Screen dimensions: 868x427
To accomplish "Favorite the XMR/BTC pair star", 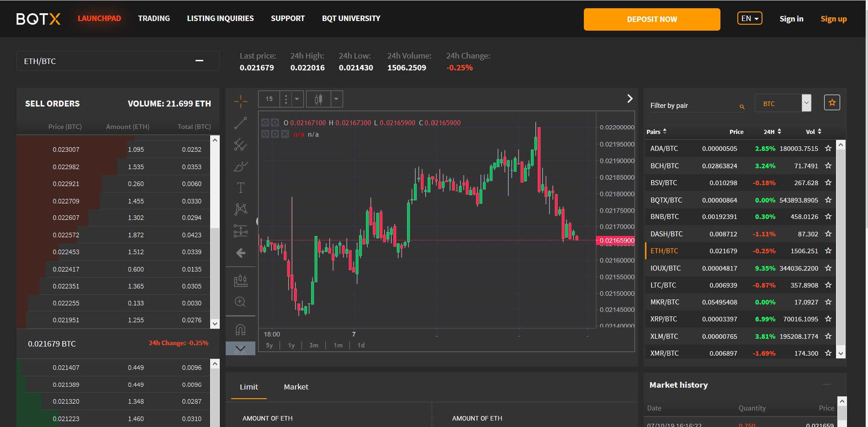I will pyautogui.click(x=828, y=353).
